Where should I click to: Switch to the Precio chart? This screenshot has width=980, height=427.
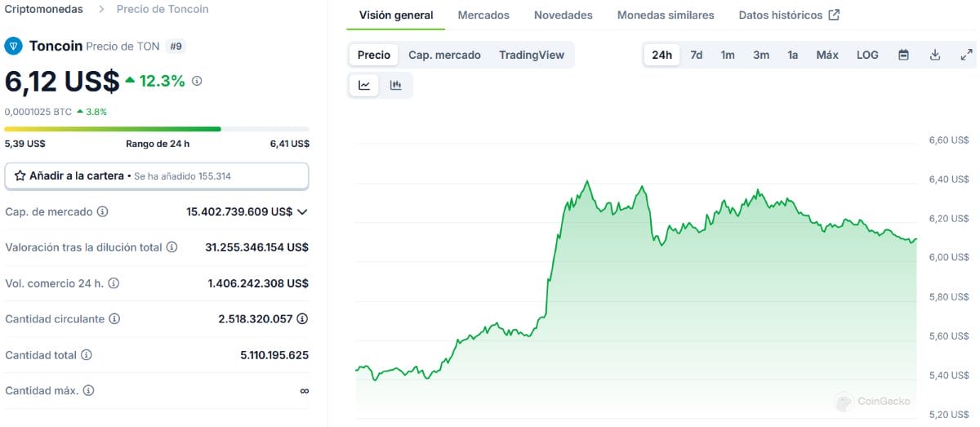(x=374, y=55)
